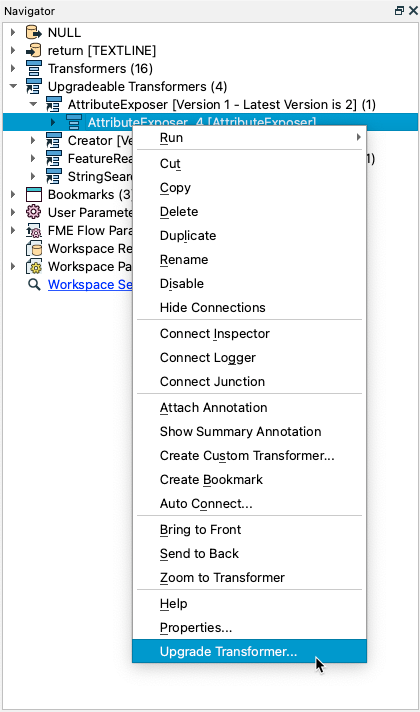Screen dimensions: 420x712
Task: Click the User Parameters gear icon
Action: point(34,212)
